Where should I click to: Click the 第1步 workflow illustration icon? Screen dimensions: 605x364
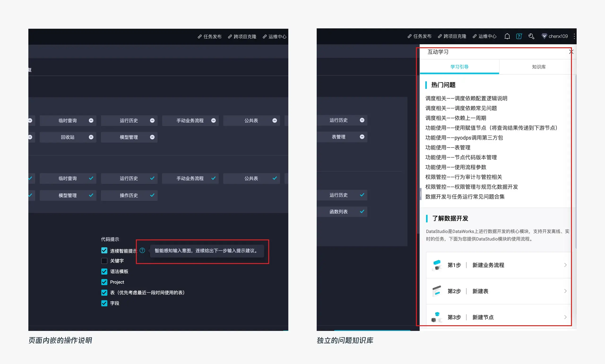pos(436,265)
